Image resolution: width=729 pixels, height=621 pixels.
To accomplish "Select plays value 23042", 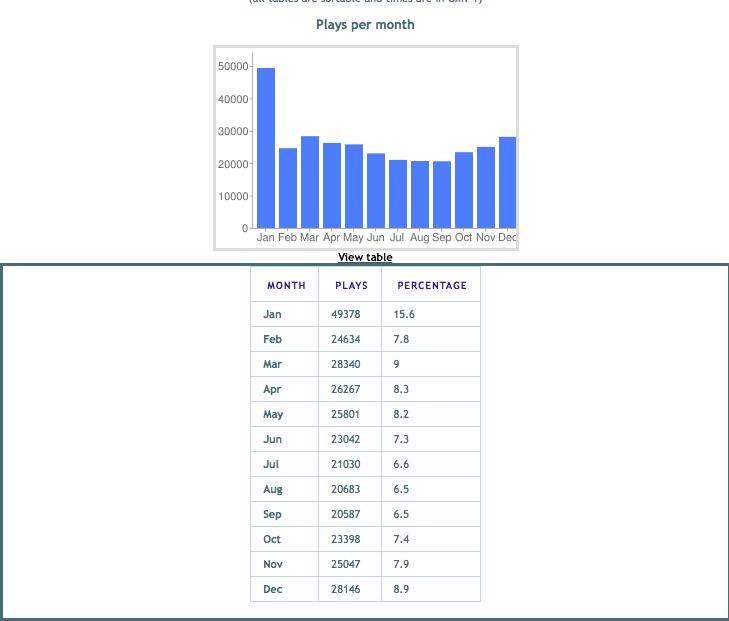I will tap(345, 440).
